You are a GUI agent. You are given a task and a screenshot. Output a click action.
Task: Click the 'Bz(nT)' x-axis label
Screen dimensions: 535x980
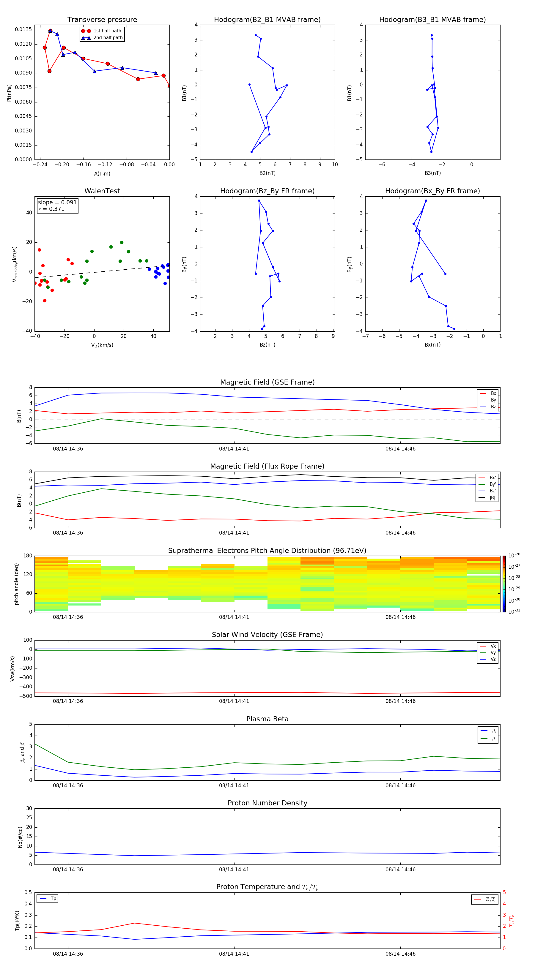267,345
